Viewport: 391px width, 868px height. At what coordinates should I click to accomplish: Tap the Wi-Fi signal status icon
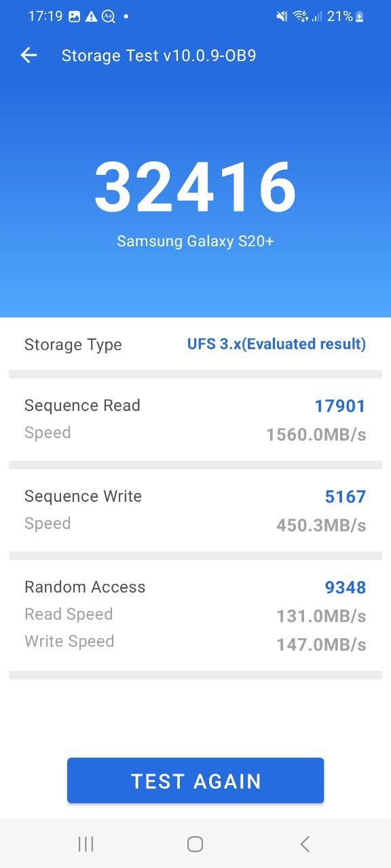click(x=301, y=16)
